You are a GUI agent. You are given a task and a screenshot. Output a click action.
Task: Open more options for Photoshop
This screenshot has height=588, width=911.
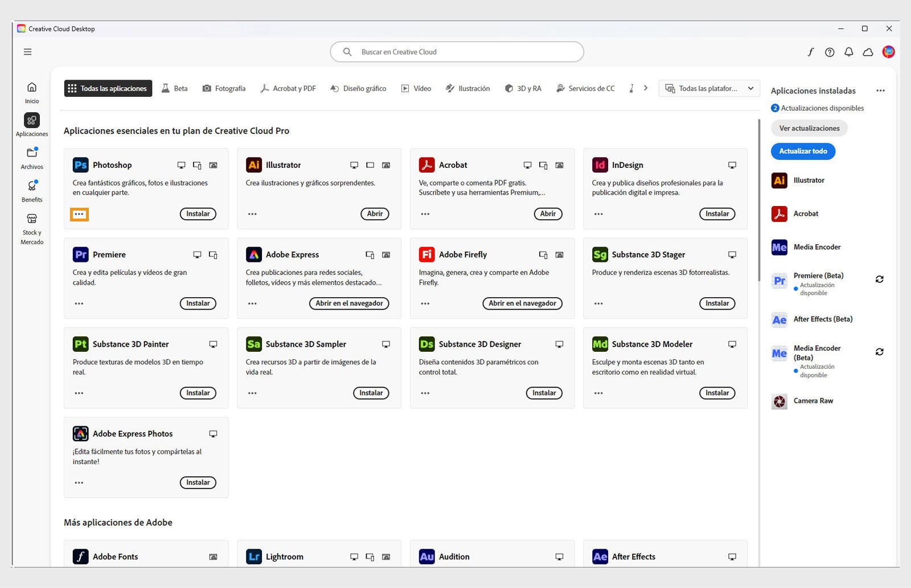[79, 214]
